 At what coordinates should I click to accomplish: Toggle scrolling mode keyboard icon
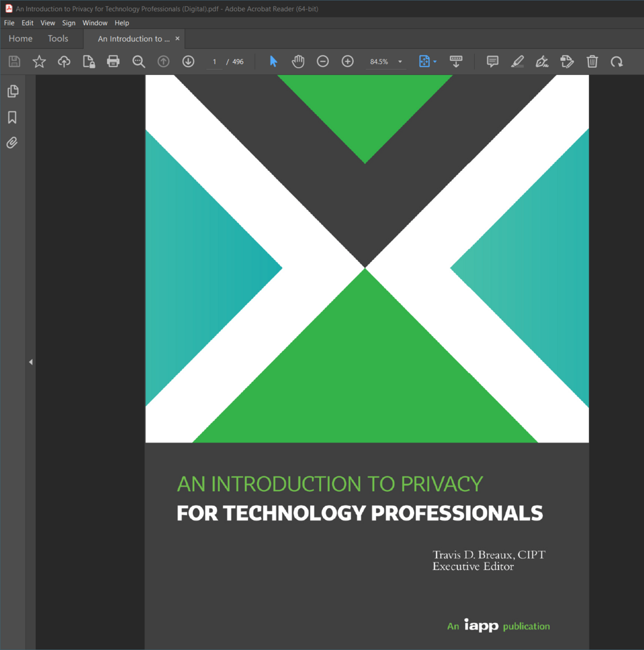456,61
